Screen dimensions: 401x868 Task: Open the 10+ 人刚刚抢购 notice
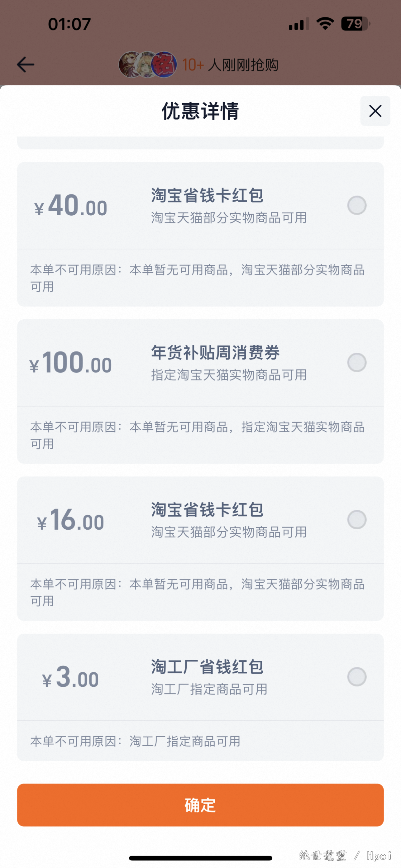(230, 65)
